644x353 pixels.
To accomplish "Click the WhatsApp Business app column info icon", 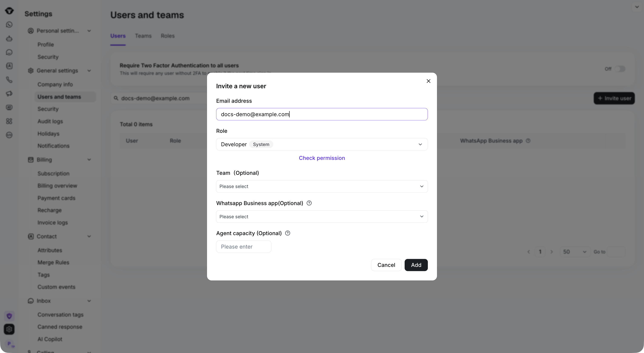I will (528, 141).
